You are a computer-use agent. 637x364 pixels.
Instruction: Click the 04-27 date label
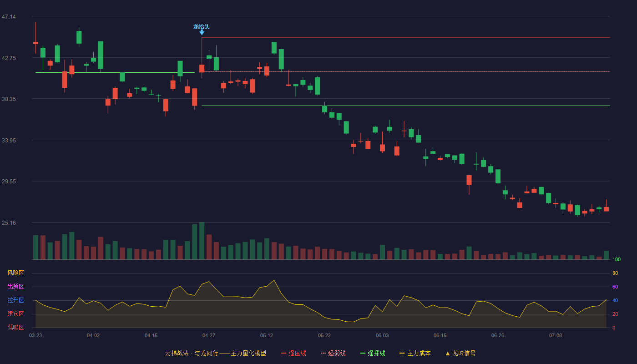209,335
